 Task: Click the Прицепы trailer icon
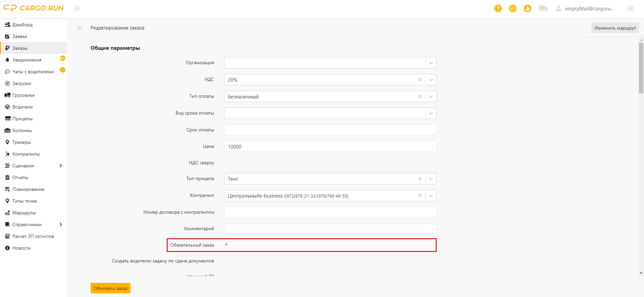(7, 119)
